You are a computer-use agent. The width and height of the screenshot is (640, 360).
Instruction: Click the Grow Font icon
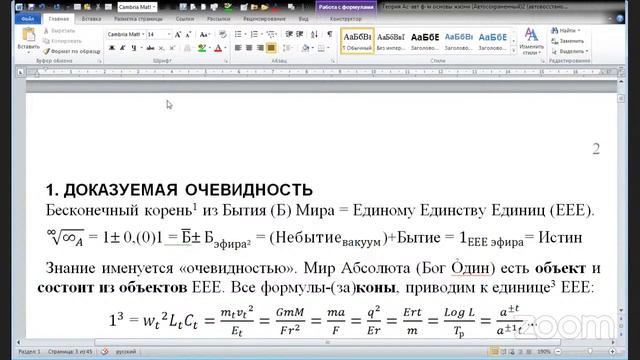pos(178,35)
